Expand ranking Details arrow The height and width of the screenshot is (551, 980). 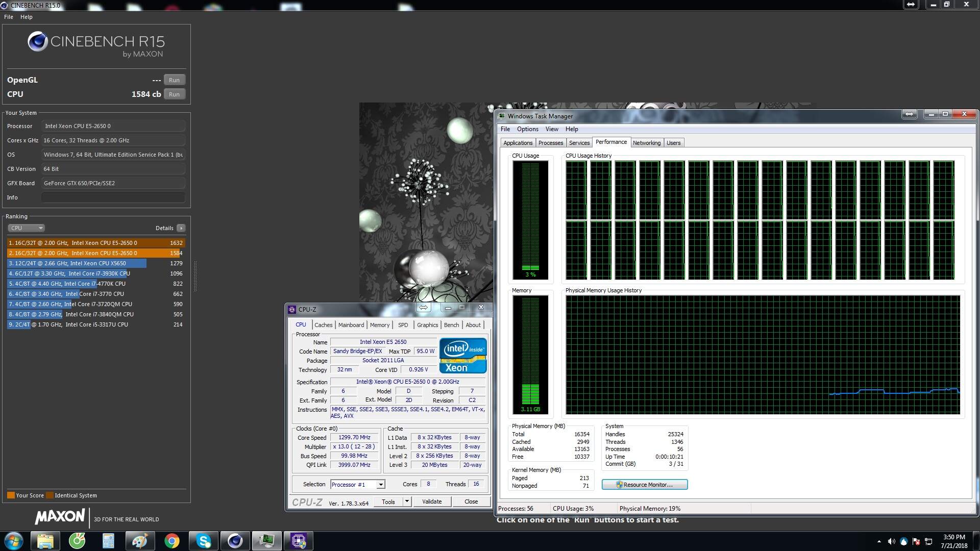coord(181,228)
